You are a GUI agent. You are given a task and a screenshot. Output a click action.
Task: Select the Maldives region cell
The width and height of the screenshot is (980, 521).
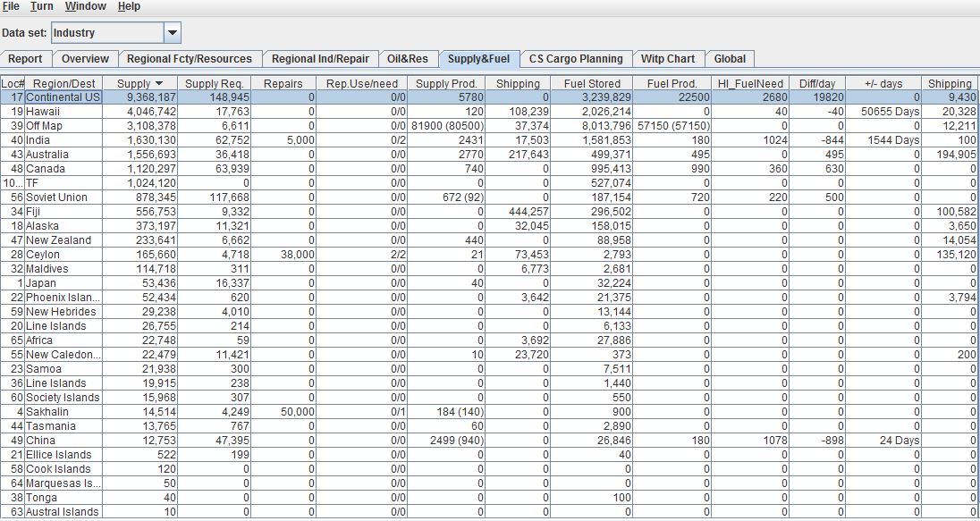[x=63, y=269]
